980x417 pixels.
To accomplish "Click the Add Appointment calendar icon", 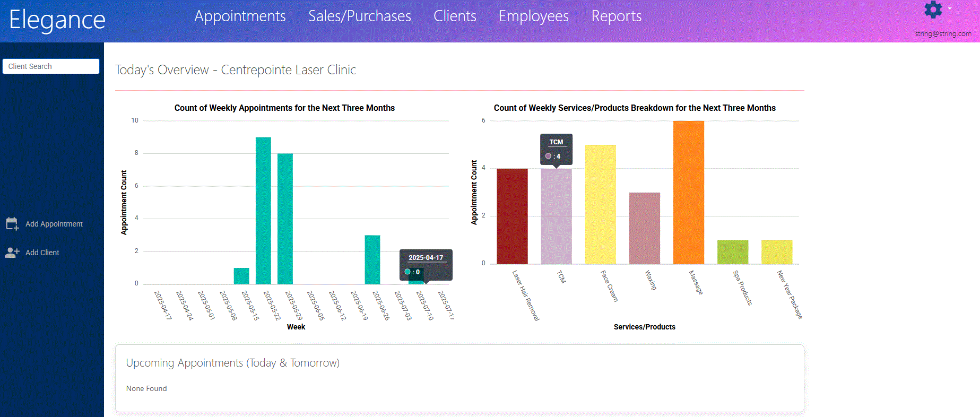I will tap(12, 224).
